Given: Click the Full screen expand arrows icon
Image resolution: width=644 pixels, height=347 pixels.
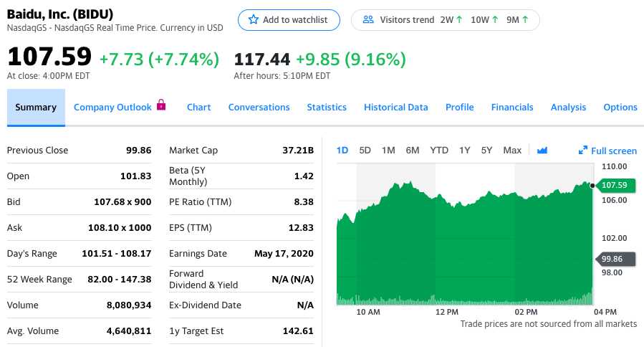Looking at the screenshot, I should [x=583, y=151].
